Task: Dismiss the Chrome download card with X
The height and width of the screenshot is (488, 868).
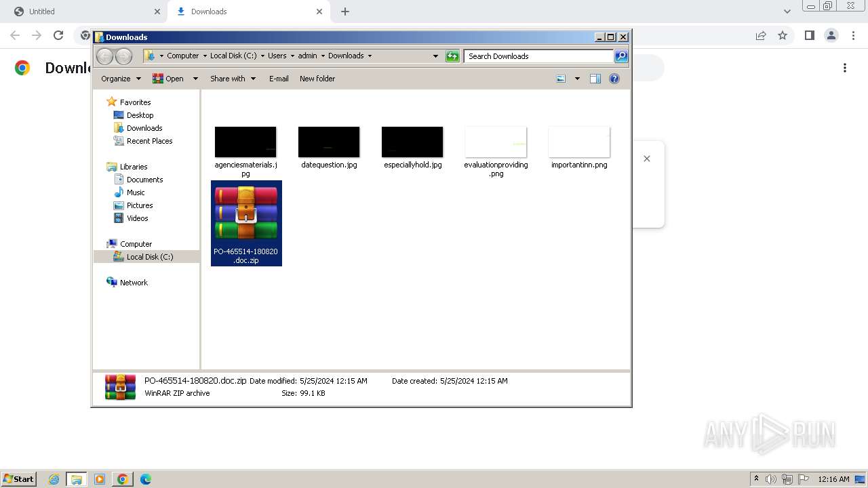Action: pyautogui.click(x=647, y=159)
